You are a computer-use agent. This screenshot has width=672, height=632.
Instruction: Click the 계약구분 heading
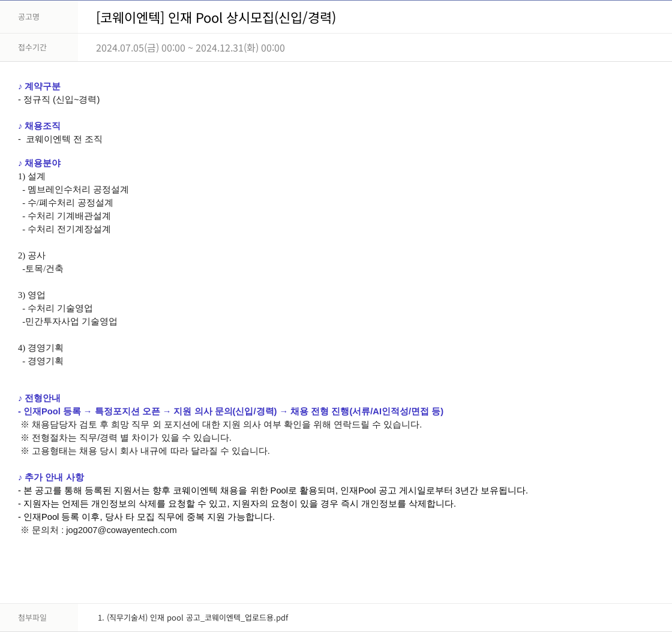pos(40,86)
